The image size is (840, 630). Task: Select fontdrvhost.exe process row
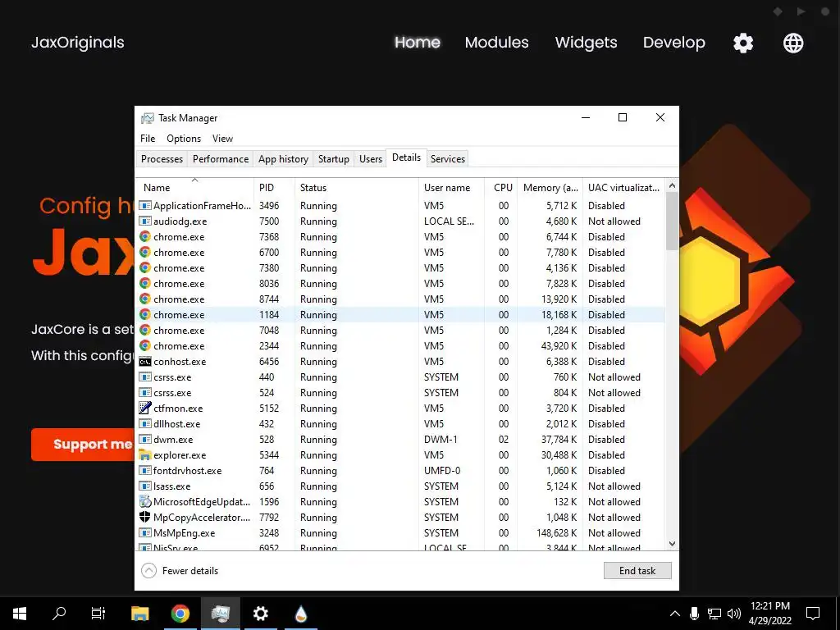coord(400,470)
